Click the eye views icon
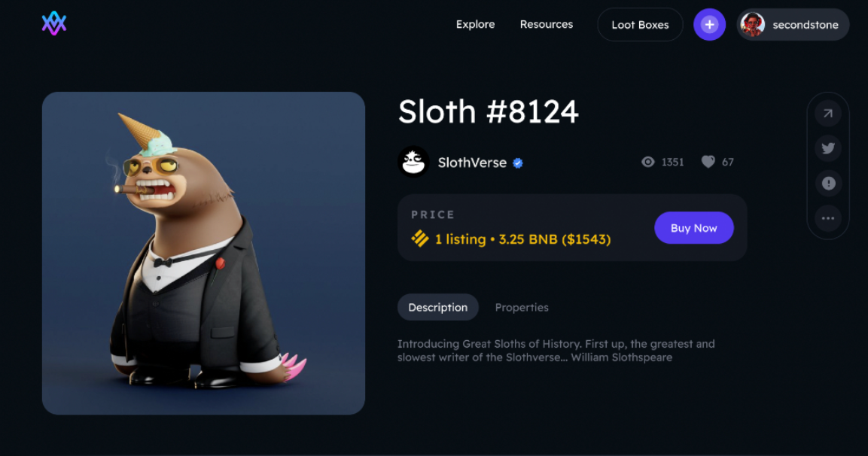 click(647, 162)
